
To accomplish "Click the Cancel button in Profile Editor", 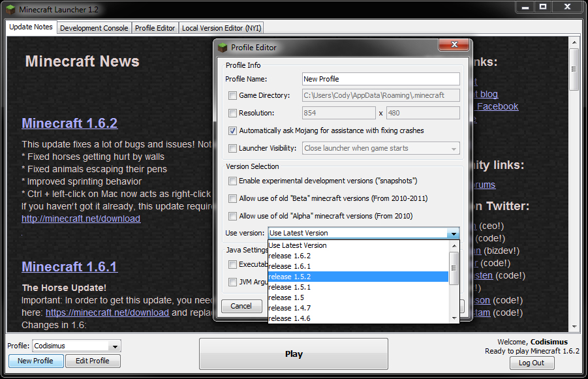I will pyautogui.click(x=241, y=307).
